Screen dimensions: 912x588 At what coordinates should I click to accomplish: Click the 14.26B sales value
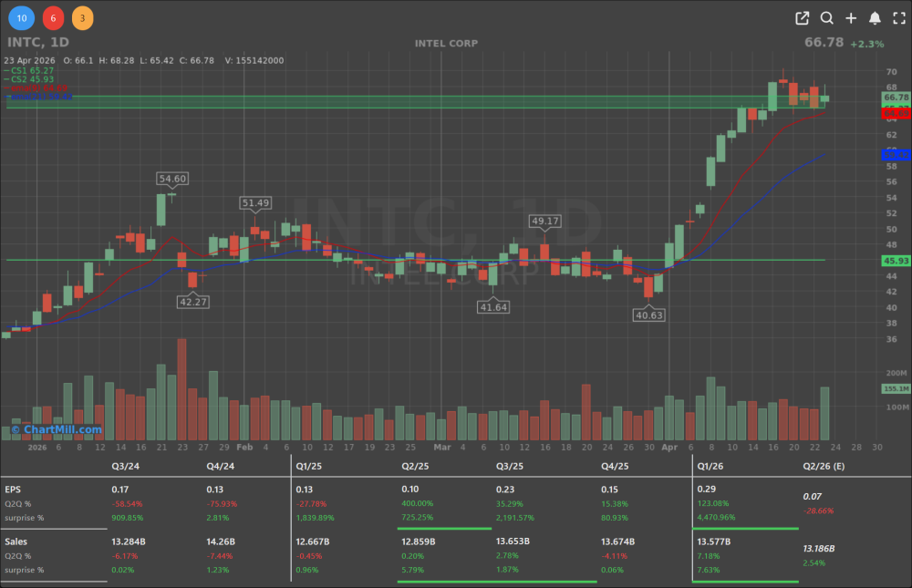tap(221, 542)
